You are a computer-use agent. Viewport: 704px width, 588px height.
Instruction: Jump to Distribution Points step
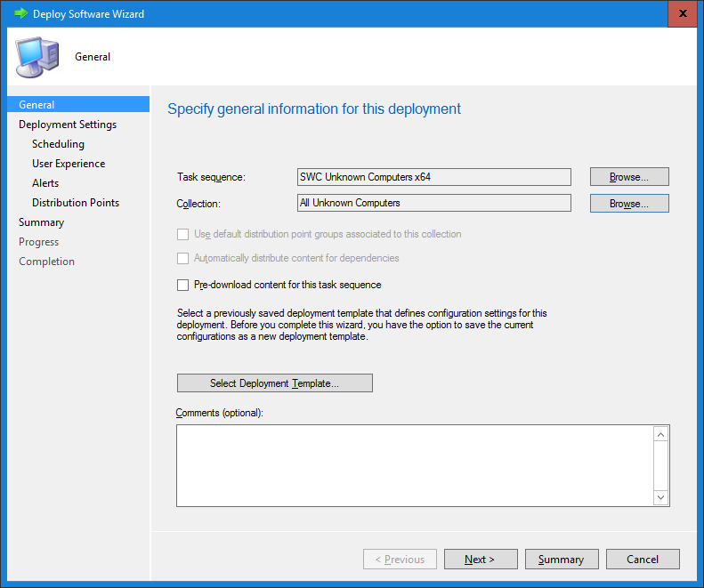(x=76, y=203)
